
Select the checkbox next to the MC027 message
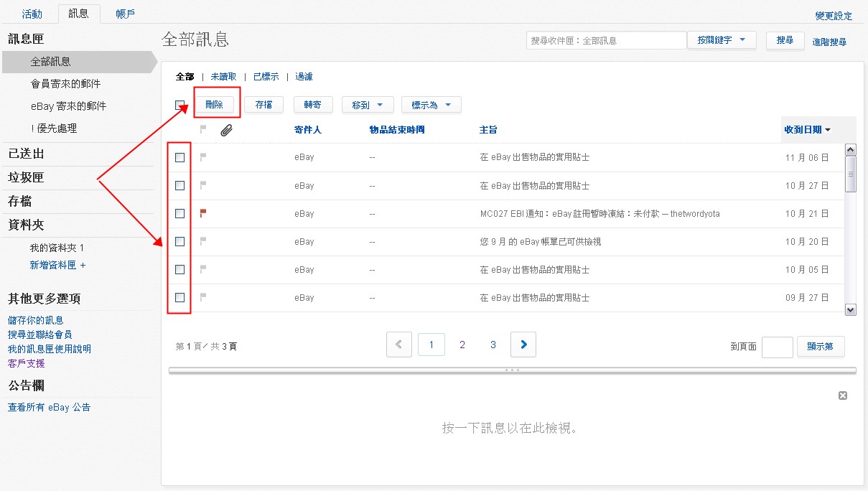(179, 213)
